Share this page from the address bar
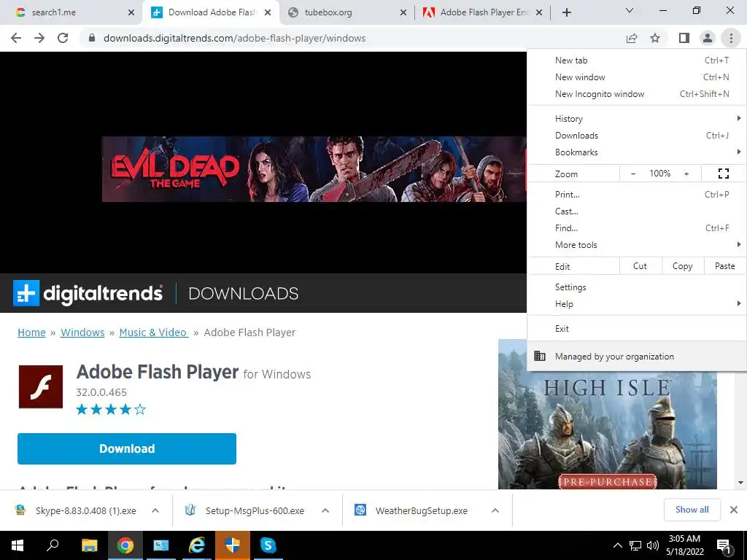The width and height of the screenshot is (747, 560). click(x=632, y=38)
